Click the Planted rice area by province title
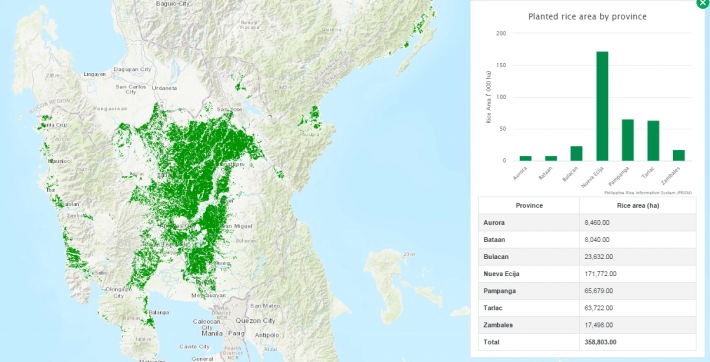Image resolution: width=710 pixels, height=362 pixels. (x=587, y=17)
